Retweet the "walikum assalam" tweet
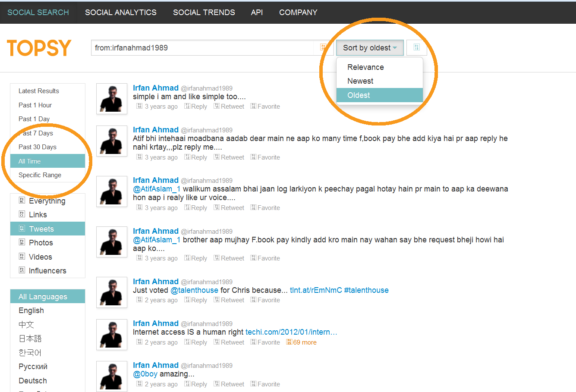Image resolution: width=576 pixels, height=392 pixels. [229, 208]
